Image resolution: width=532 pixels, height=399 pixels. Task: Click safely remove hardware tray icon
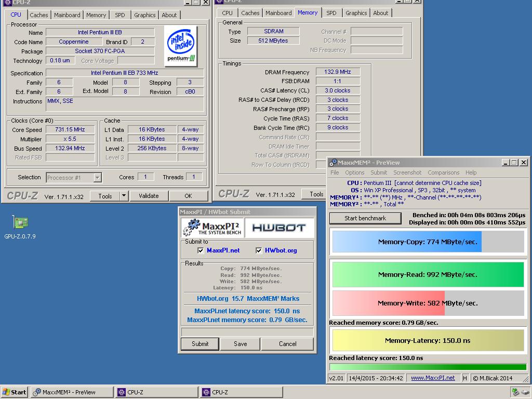point(515,392)
